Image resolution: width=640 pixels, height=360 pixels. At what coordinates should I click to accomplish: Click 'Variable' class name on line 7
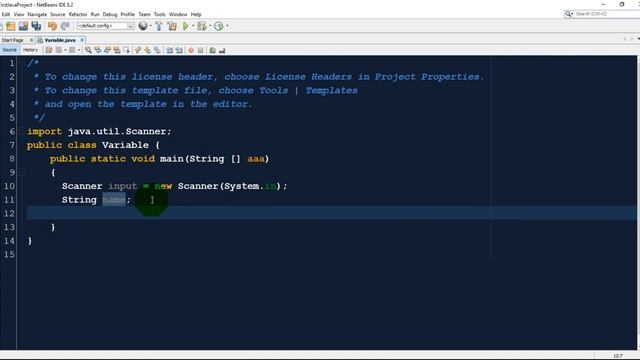click(x=125, y=145)
